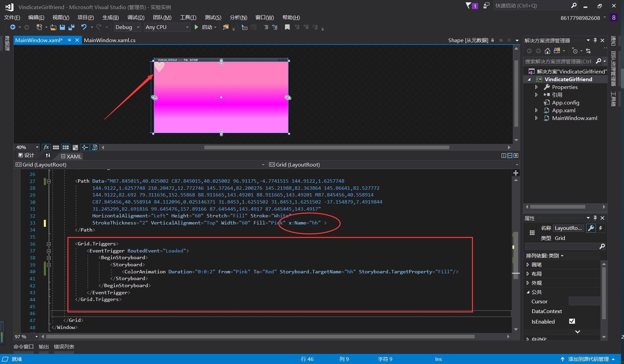This screenshot has width=624, height=364.
Task: Expand the Properties node in Solution Explorer
Action: 536,87
